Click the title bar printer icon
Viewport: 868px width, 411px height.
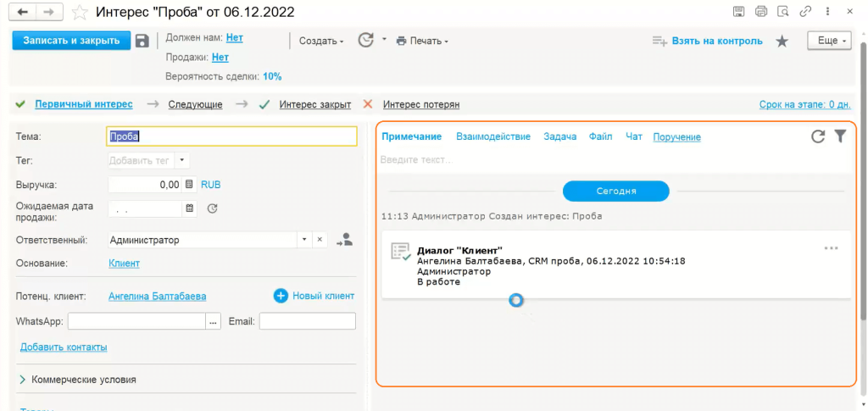tap(762, 11)
